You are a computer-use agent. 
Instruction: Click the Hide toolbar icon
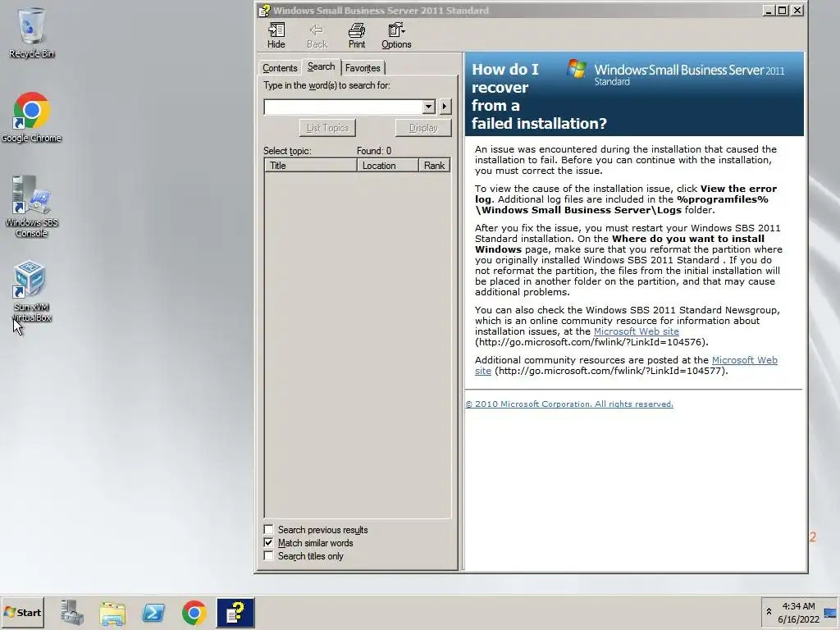[x=276, y=36]
